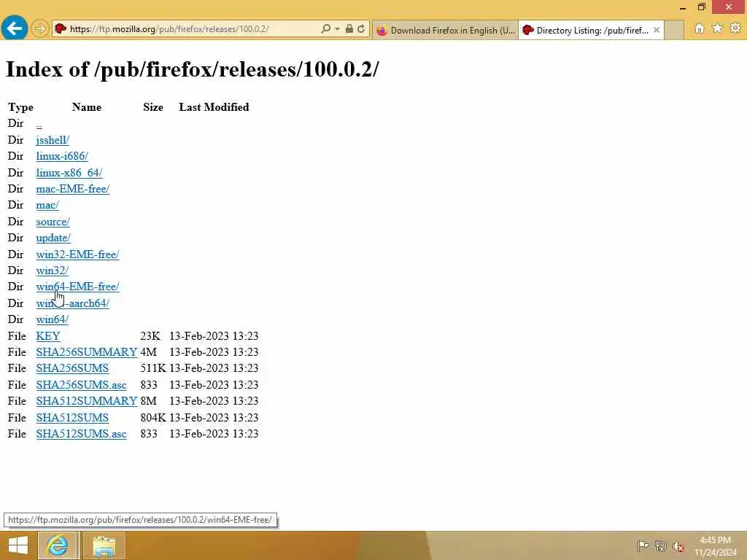Viewport: 747px width, 560px height.
Task: Open the mac-EME-free/ directory
Action: click(x=73, y=189)
